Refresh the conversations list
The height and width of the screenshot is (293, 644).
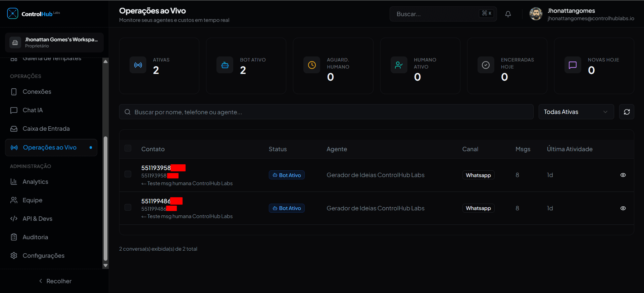click(x=627, y=112)
